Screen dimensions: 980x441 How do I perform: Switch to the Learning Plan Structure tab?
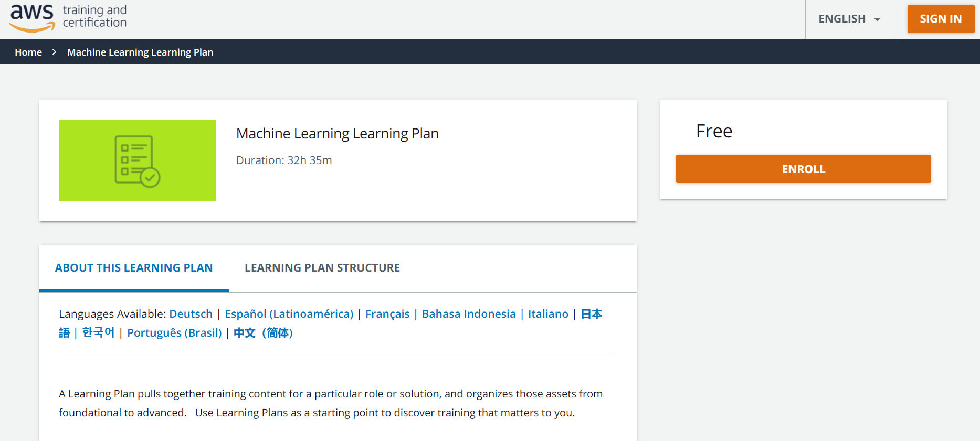322,268
